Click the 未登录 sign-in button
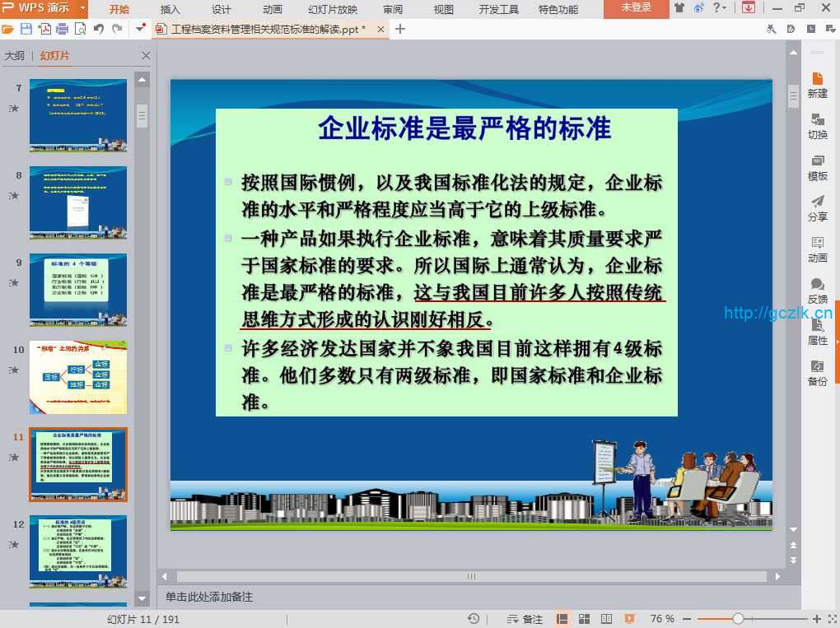 (636, 8)
